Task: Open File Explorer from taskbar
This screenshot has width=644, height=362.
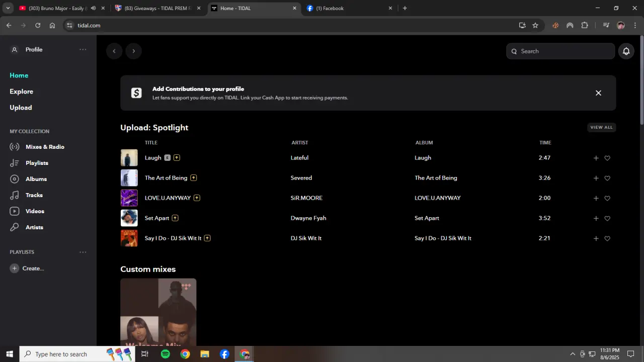Action: [x=205, y=354]
